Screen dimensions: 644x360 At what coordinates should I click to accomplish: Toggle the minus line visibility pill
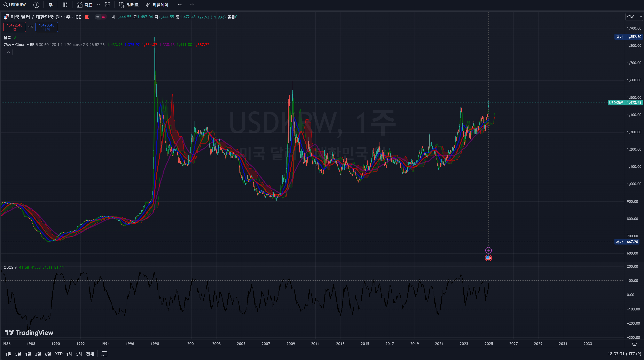(x=98, y=17)
